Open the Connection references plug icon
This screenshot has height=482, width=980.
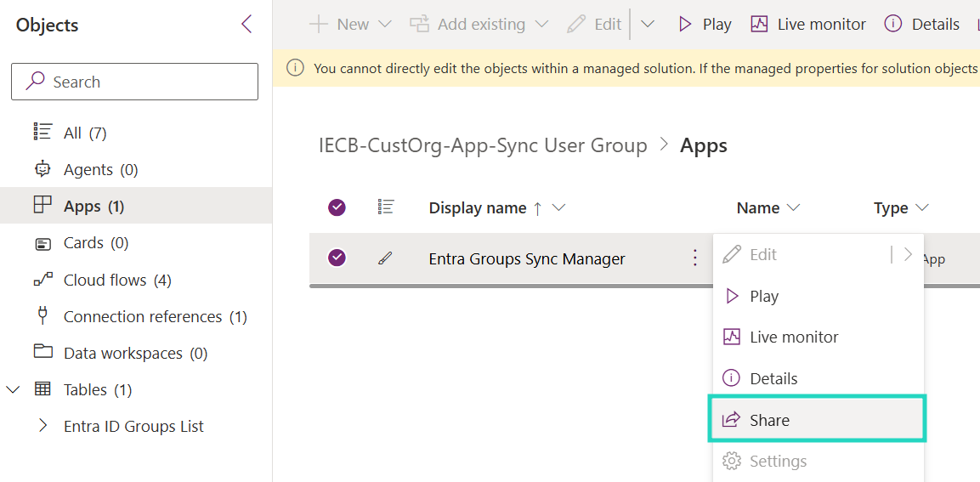point(42,316)
